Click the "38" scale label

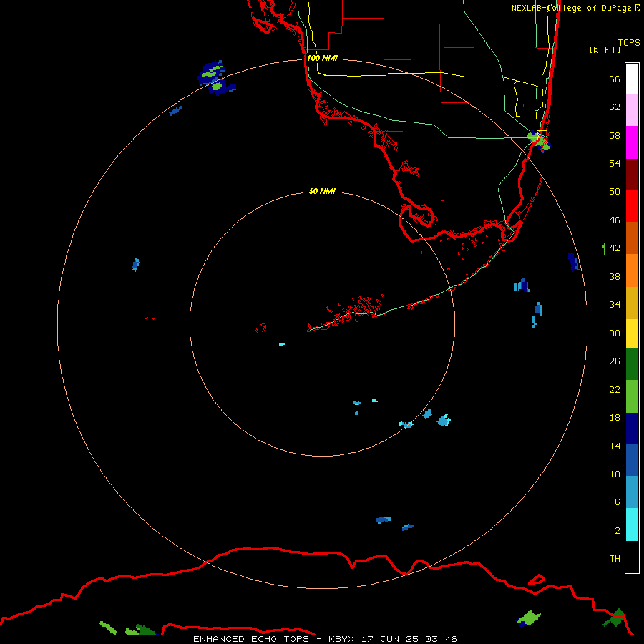pos(615,276)
